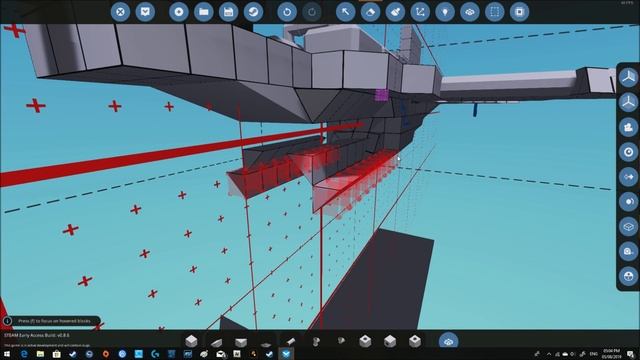Activate the scale axes tool
Viewport: 640px width, 360px height.
[x=420, y=12]
